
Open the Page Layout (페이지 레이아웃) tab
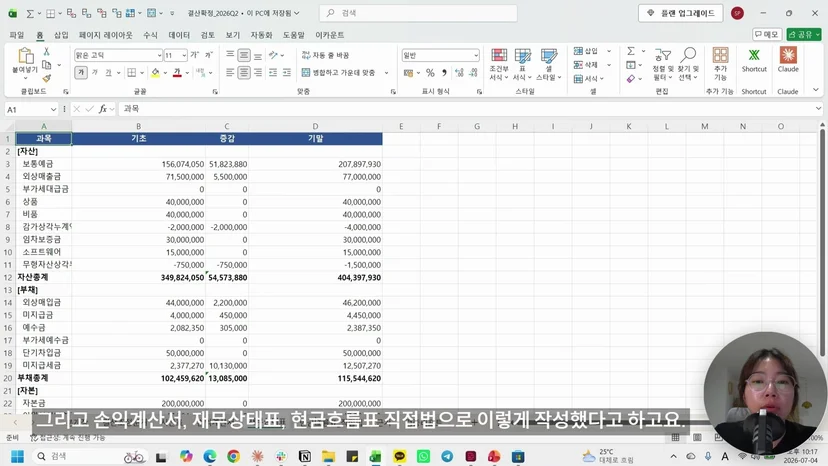106,35
